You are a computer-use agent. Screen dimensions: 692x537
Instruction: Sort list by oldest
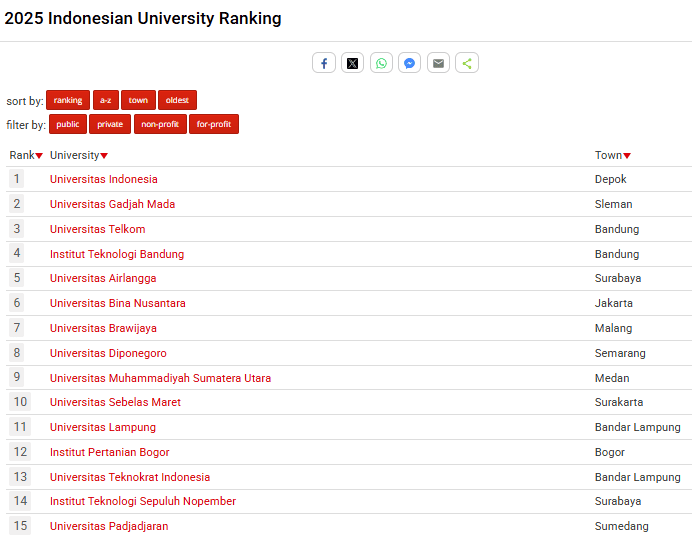click(x=177, y=100)
